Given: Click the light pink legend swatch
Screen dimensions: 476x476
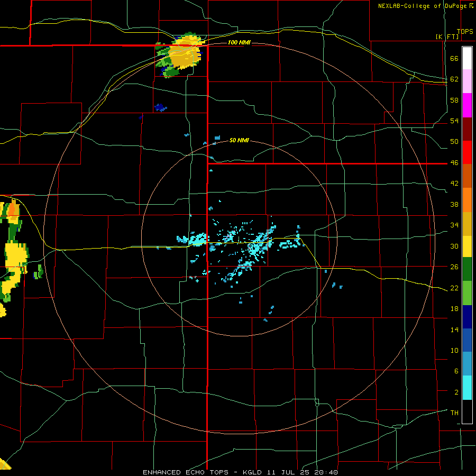Looking at the screenshot, I should point(467,81).
